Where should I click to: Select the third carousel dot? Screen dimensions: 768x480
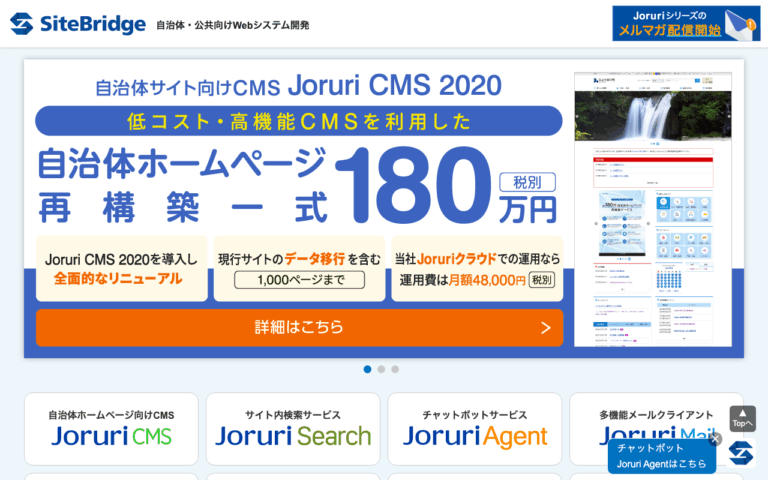(x=395, y=369)
